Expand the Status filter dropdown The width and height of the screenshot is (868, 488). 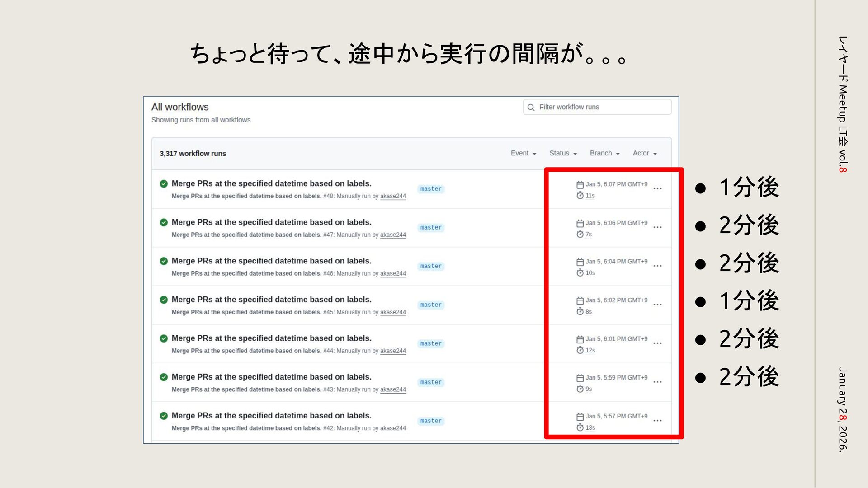[x=563, y=153]
